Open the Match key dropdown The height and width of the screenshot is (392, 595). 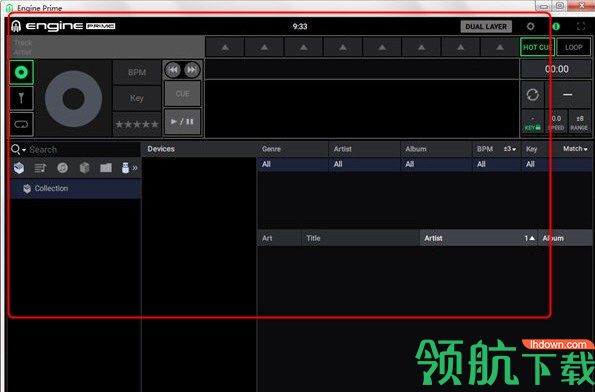pyautogui.click(x=575, y=149)
